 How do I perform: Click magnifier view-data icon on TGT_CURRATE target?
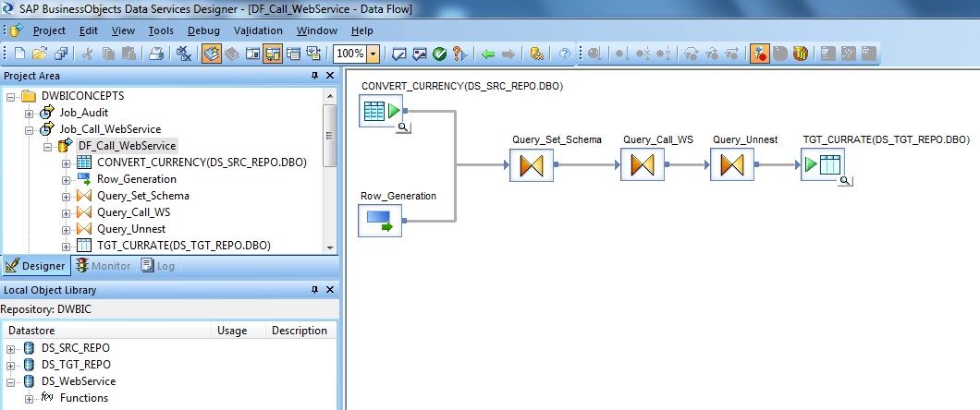click(846, 181)
